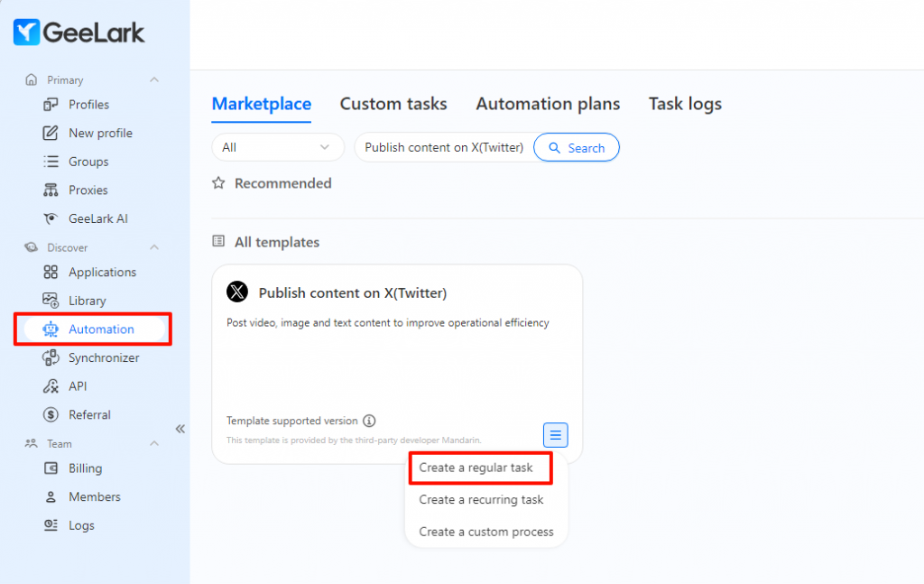Click the third-party developer Mandarin note

click(x=354, y=440)
